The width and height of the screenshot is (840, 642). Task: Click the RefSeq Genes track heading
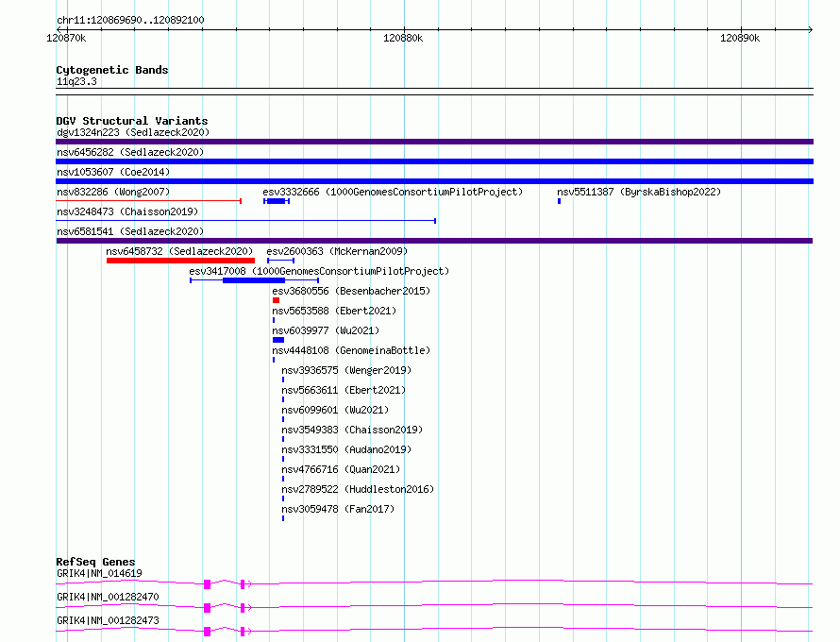coord(95,562)
